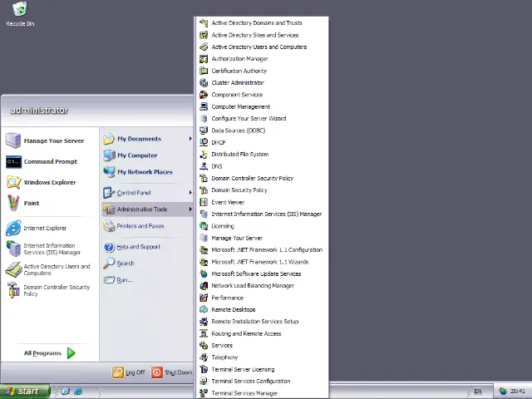Click the Telephony icon

tap(204, 357)
